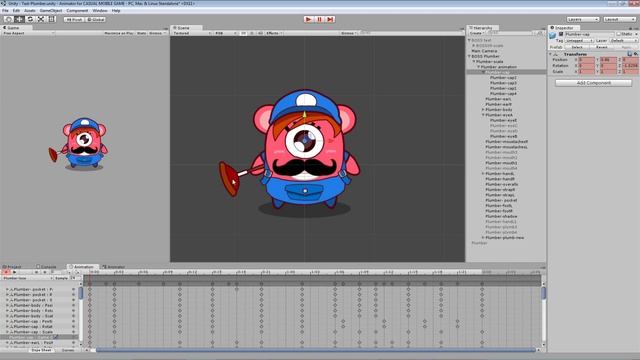Open the Help menu
Viewport: 640px width, 360px height.
(116, 11)
